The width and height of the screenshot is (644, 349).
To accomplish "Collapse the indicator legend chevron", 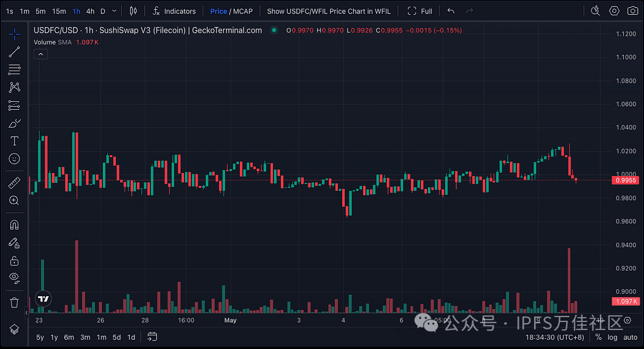I will (40, 54).
